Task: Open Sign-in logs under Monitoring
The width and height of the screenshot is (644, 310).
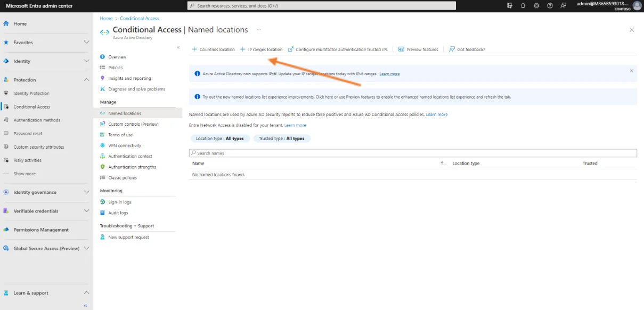Action: point(120,202)
